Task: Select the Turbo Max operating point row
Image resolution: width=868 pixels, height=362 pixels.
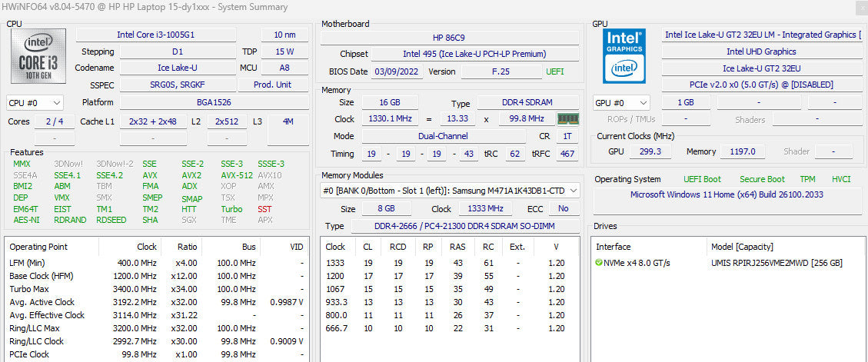Action: pos(157,289)
